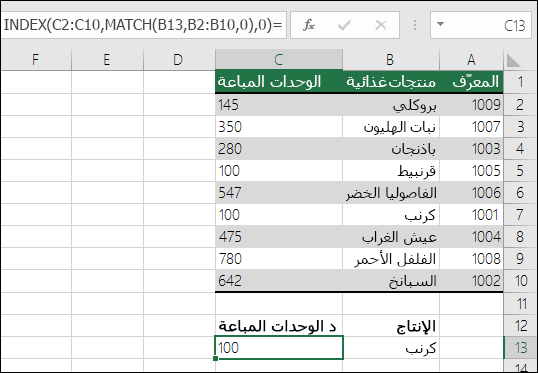
Task: Click the Name Box showing C13
Action: coord(481,25)
